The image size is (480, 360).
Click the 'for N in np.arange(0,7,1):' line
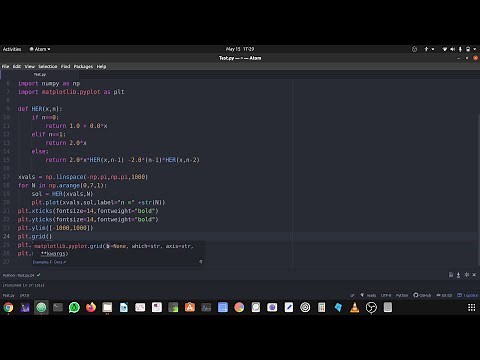(x=62, y=185)
